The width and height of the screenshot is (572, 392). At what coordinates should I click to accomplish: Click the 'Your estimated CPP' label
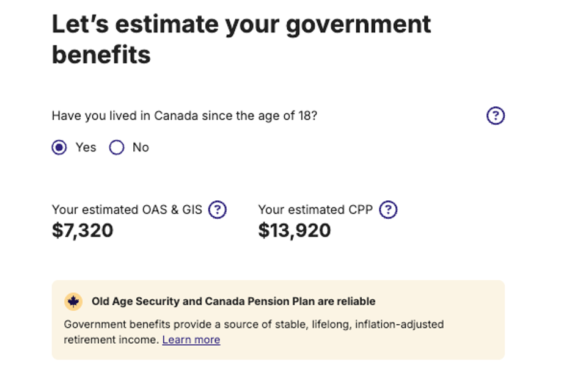(315, 209)
